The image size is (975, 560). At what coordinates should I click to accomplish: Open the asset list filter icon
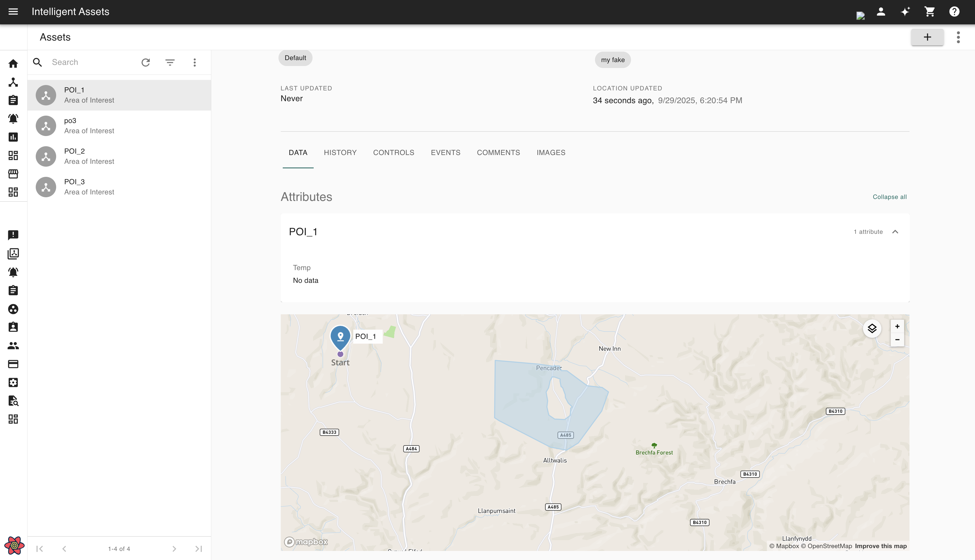click(170, 62)
